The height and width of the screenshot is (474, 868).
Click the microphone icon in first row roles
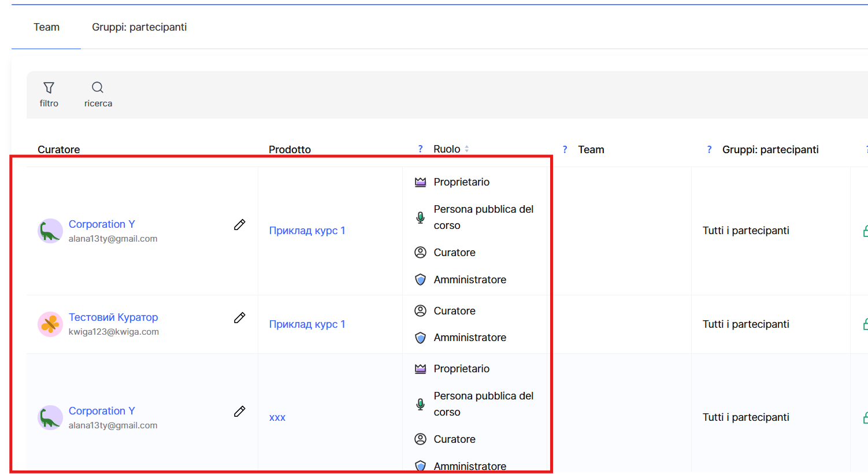point(420,217)
